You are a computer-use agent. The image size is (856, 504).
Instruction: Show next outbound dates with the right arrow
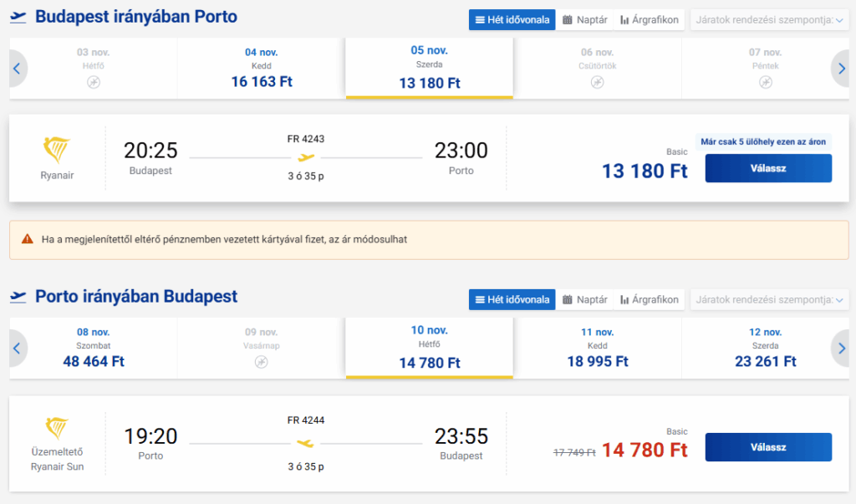tap(841, 69)
